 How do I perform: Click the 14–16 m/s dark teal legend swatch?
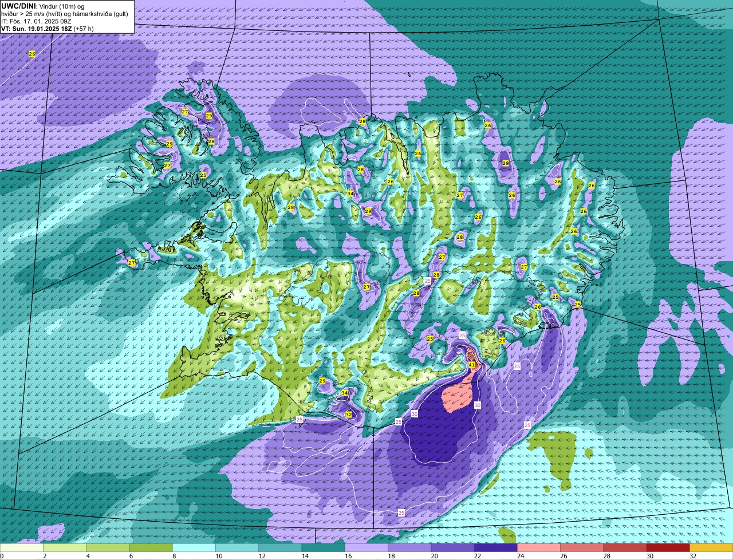[323, 548]
